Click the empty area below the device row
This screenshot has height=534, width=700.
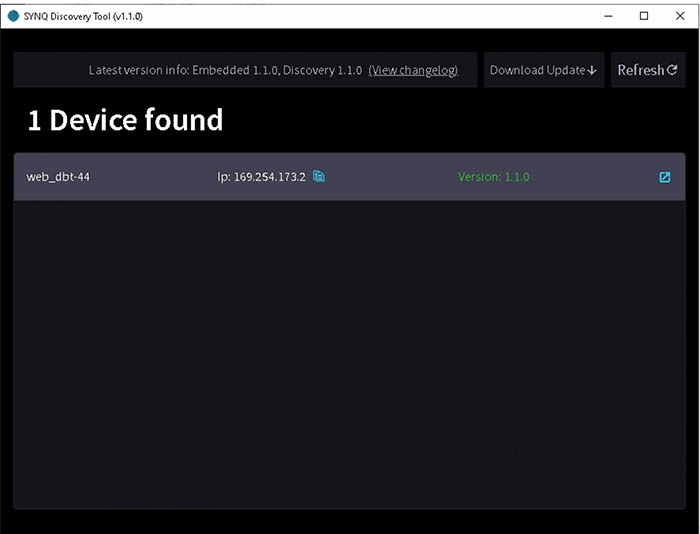349,350
